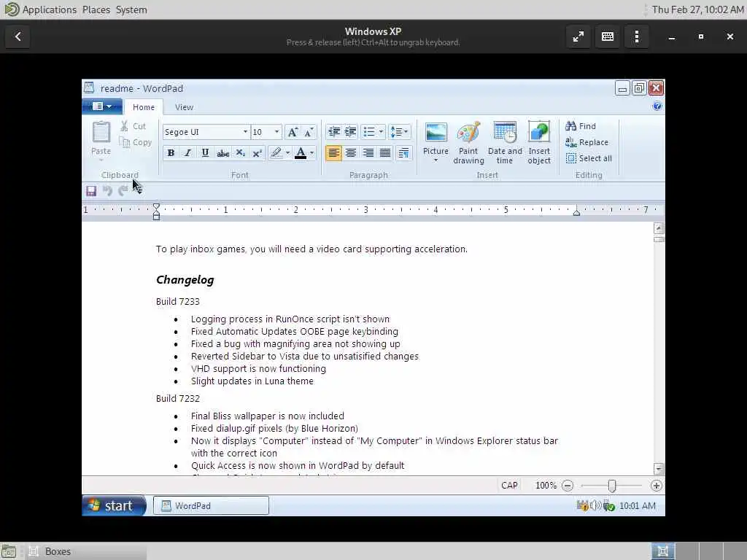Image resolution: width=747 pixels, height=560 pixels.
Task: Open the WordPad application menu button
Action: coord(102,106)
